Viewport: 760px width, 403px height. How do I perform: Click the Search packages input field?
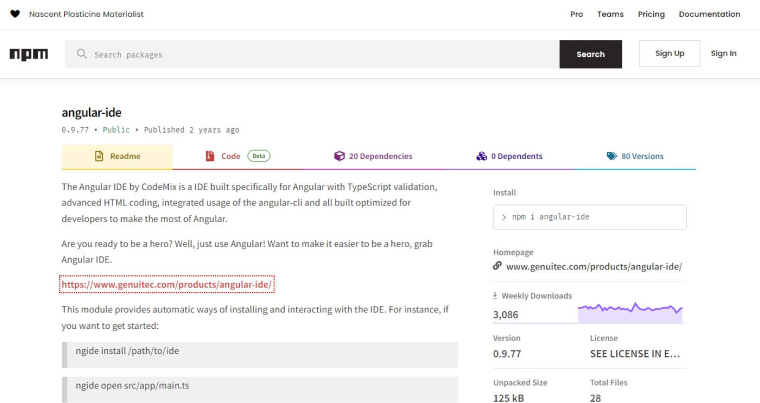[312, 54]
